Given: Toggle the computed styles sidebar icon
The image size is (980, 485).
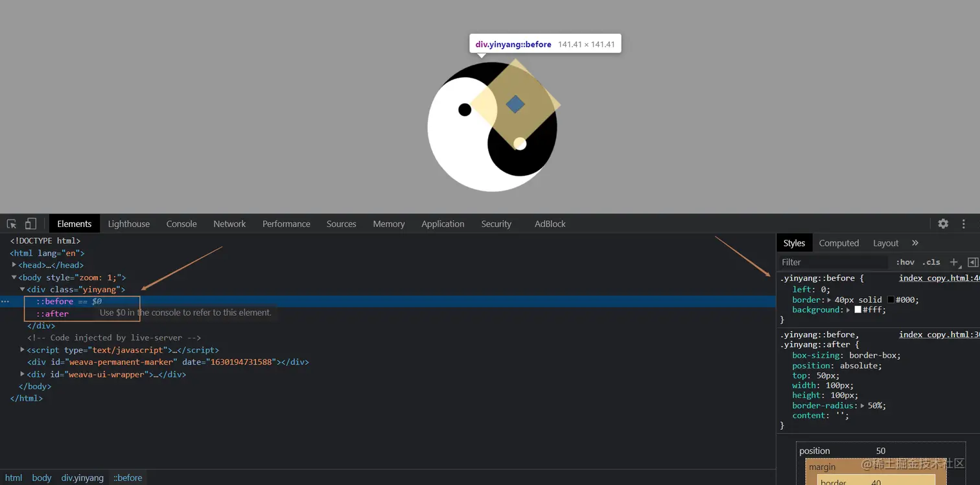Looking at the screenshot, I should click(x=973, y=262).
